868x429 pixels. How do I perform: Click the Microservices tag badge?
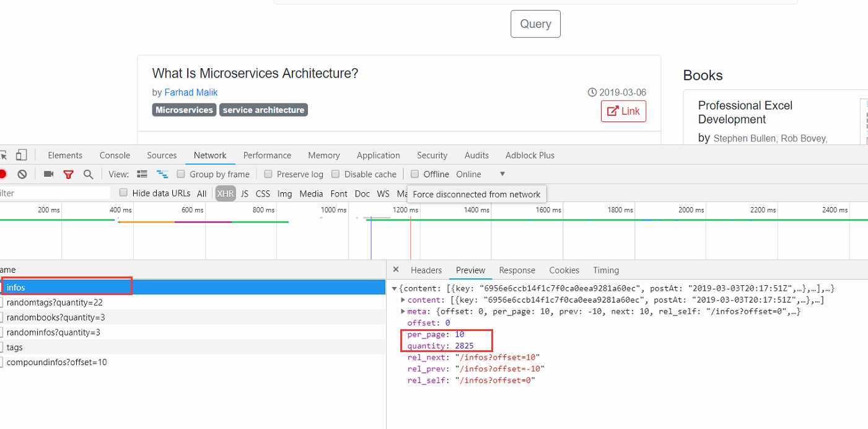tap(184, 110)
